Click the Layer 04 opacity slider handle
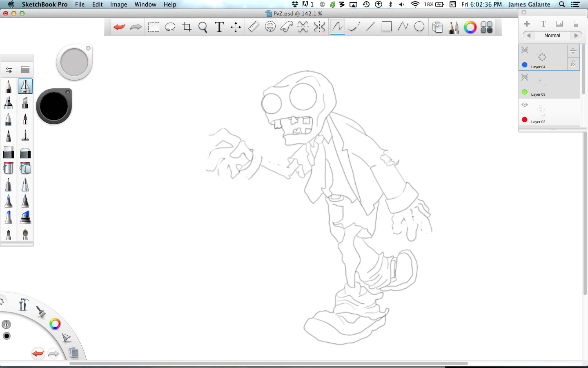The width and height of the screenshot is (588, 368). 573,51
